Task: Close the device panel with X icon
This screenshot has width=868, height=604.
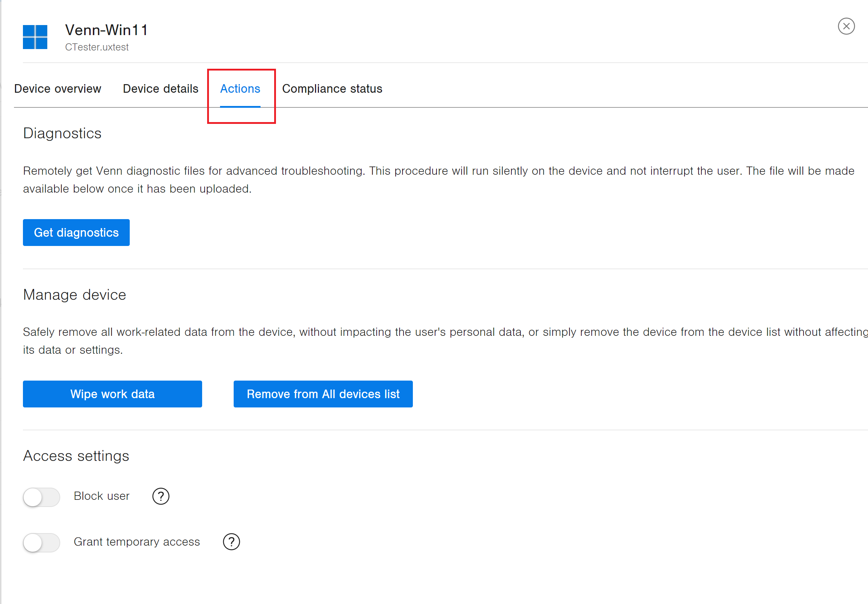Action: [x=846, y=26]
